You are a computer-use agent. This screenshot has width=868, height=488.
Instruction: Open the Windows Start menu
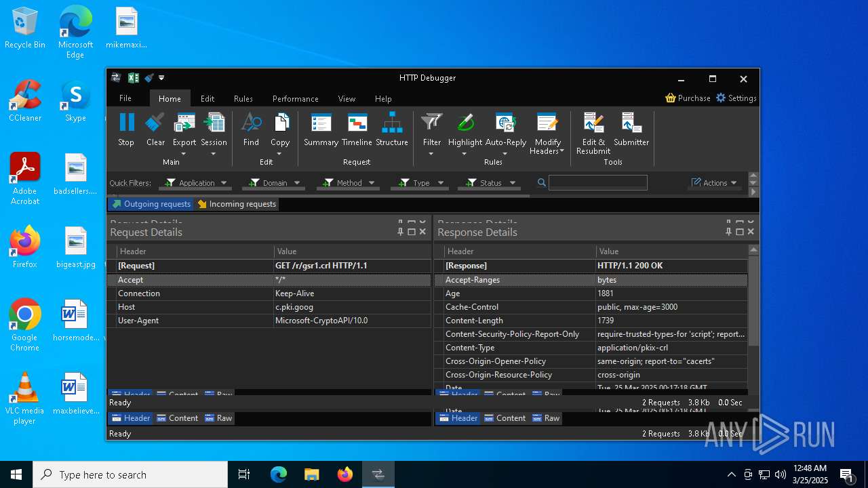[x=16, y=474]
